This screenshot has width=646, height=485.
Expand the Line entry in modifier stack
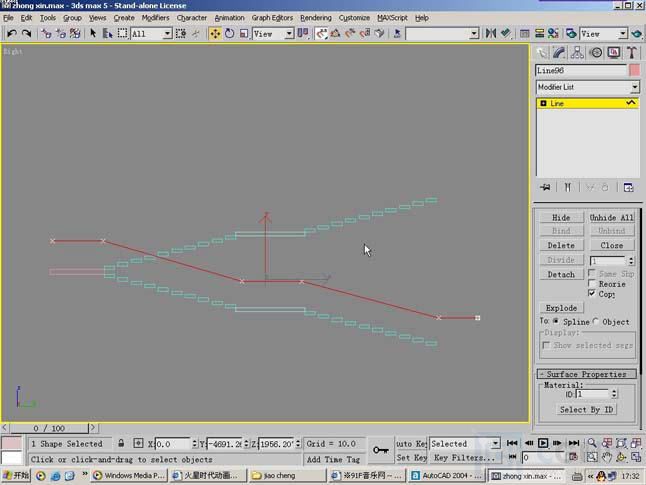coord(543,103)
